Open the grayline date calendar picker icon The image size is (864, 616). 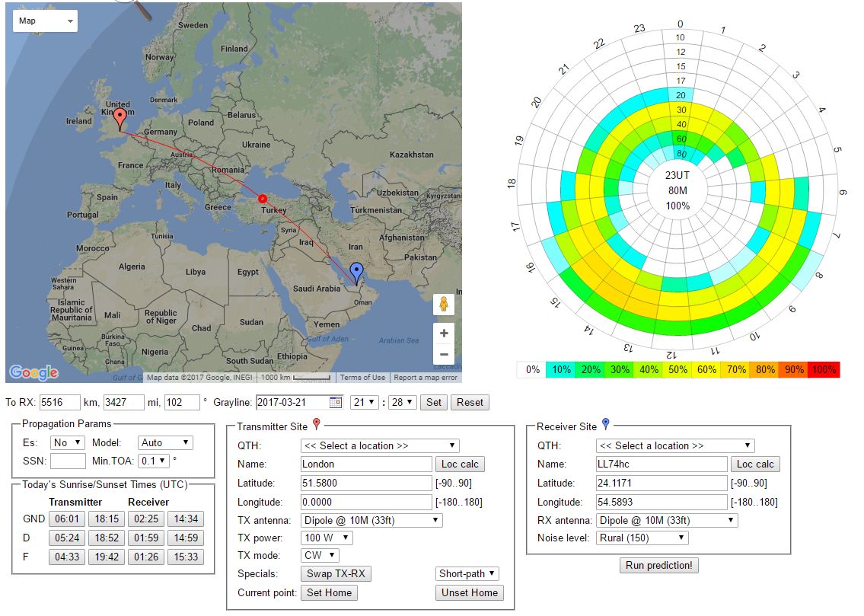point(336,402)
